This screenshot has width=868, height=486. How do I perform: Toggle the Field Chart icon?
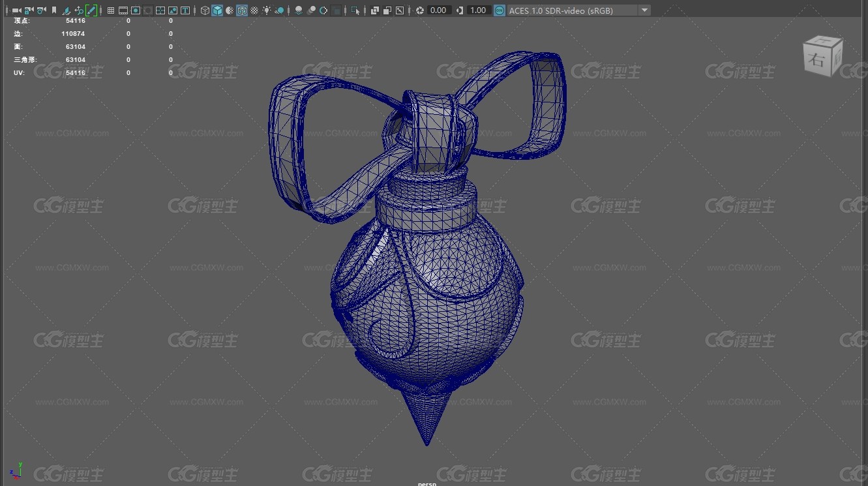tap(160, 10)
